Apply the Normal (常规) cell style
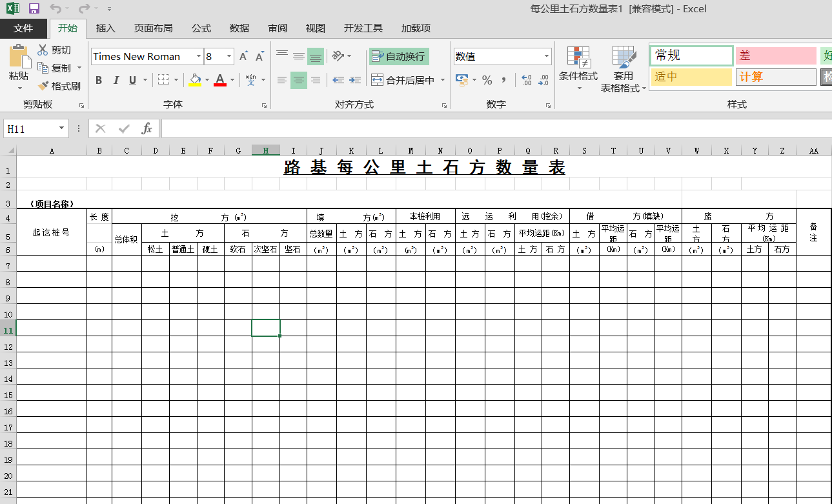The height and width of the screenshot is (504, 832). pos(692,55)
